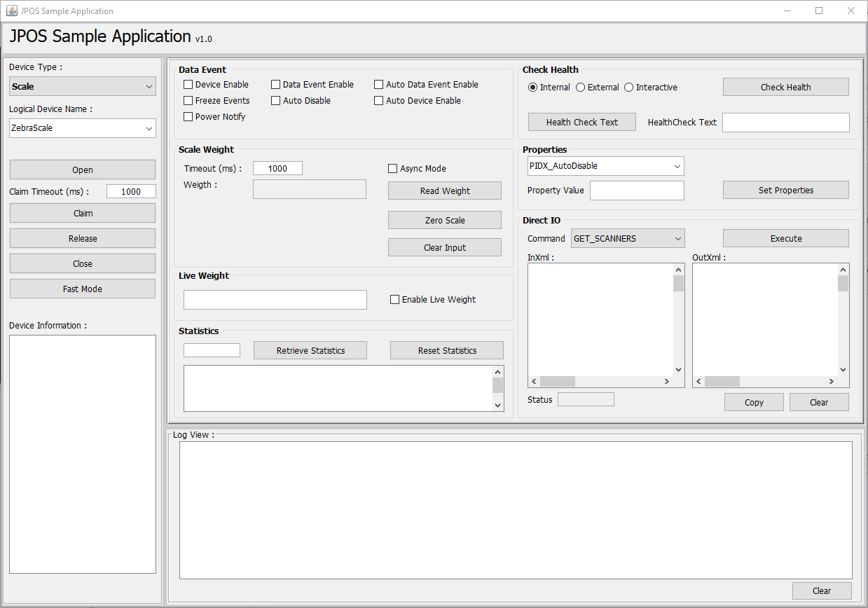Click Retrieve Statistics
The image size is (868, 608).
[x=310, y=350]
